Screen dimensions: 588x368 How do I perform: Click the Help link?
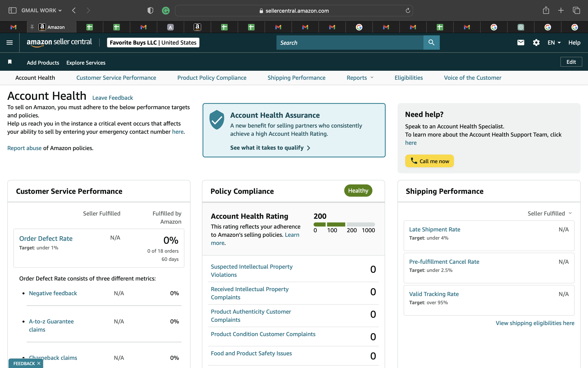point(574,43)
